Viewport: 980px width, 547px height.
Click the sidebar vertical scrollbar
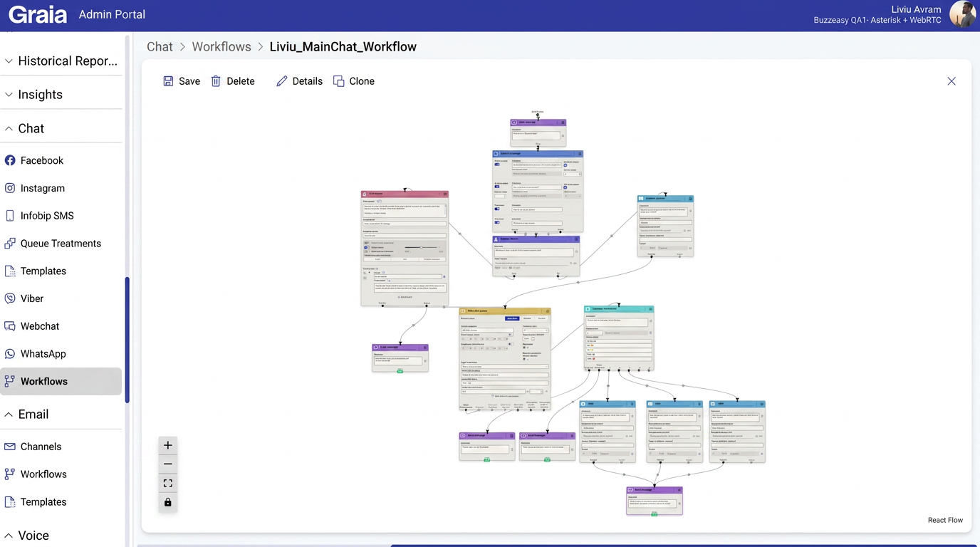tap(127, 340)
